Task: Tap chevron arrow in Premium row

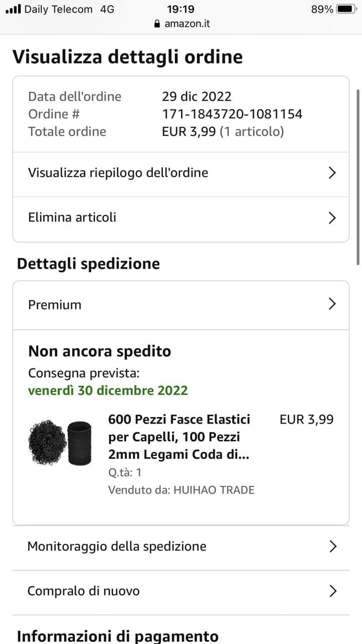Action: pos(332,304)
